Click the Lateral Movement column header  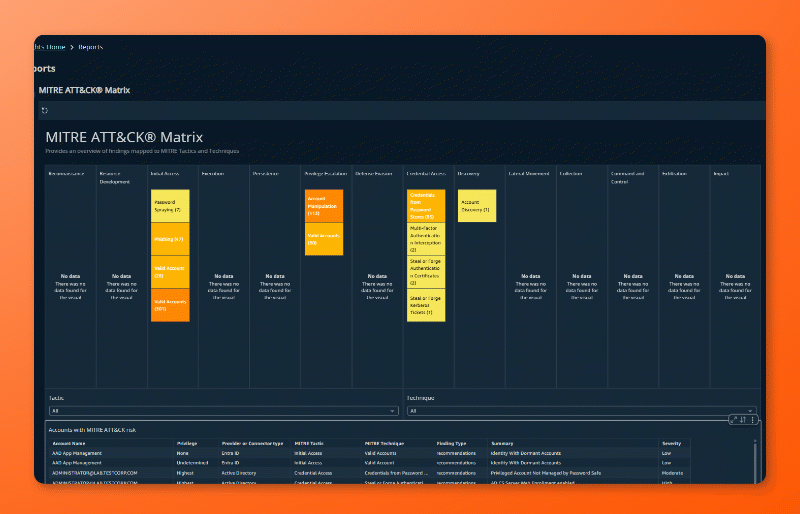pyautogui.click(x=529, y=174)
